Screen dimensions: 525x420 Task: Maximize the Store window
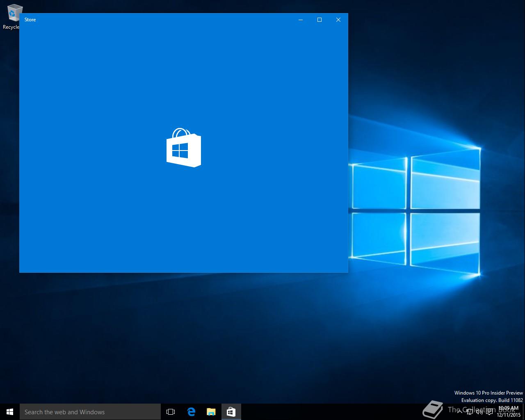click(320, 20)
